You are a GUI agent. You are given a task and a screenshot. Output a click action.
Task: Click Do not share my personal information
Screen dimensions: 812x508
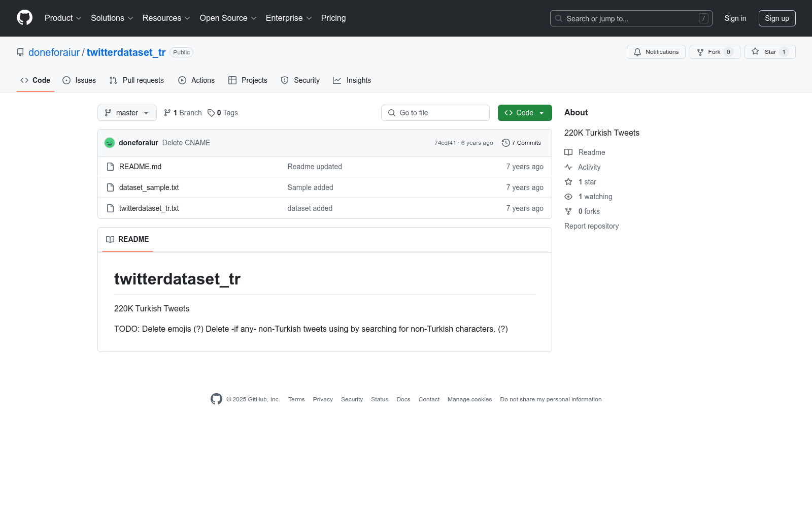pos(551,399)
